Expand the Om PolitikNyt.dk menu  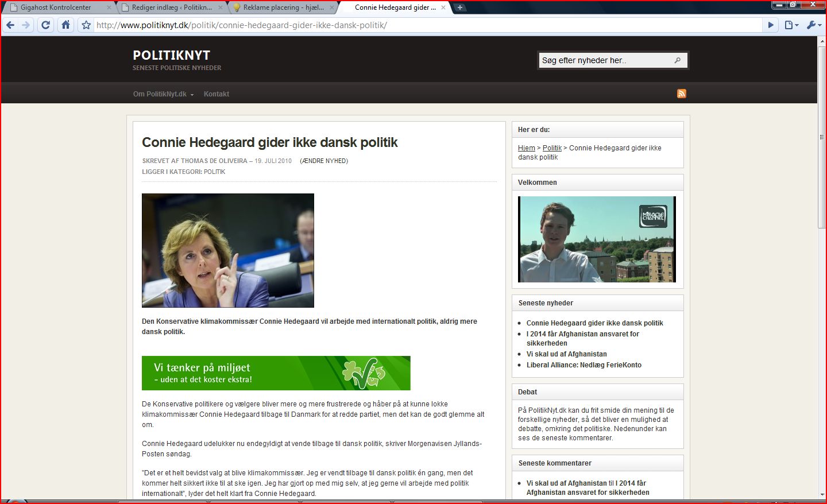coord(164,94)
